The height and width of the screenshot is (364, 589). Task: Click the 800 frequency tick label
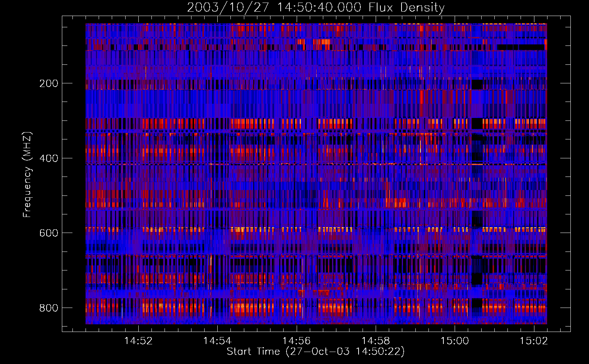pos(49,308)
